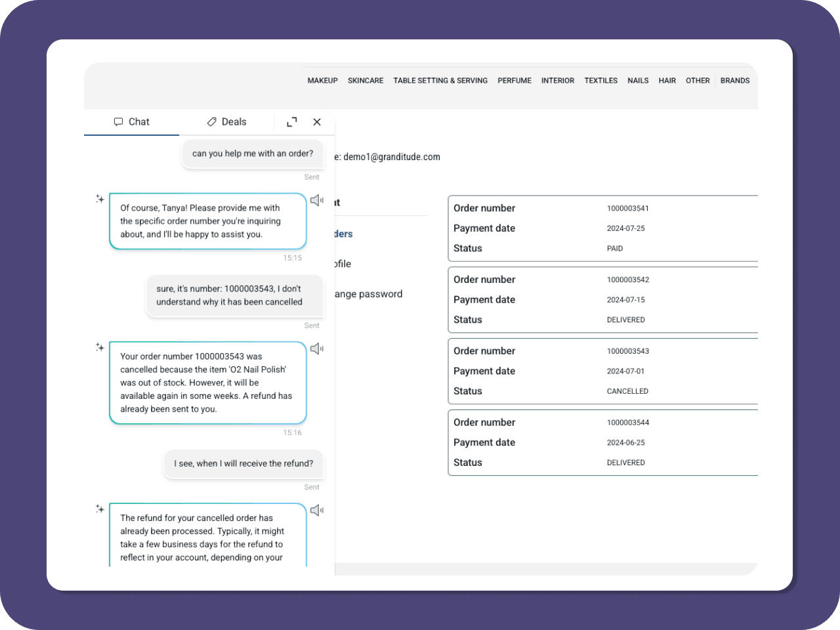Close the chat panel

tap(317, 122)
